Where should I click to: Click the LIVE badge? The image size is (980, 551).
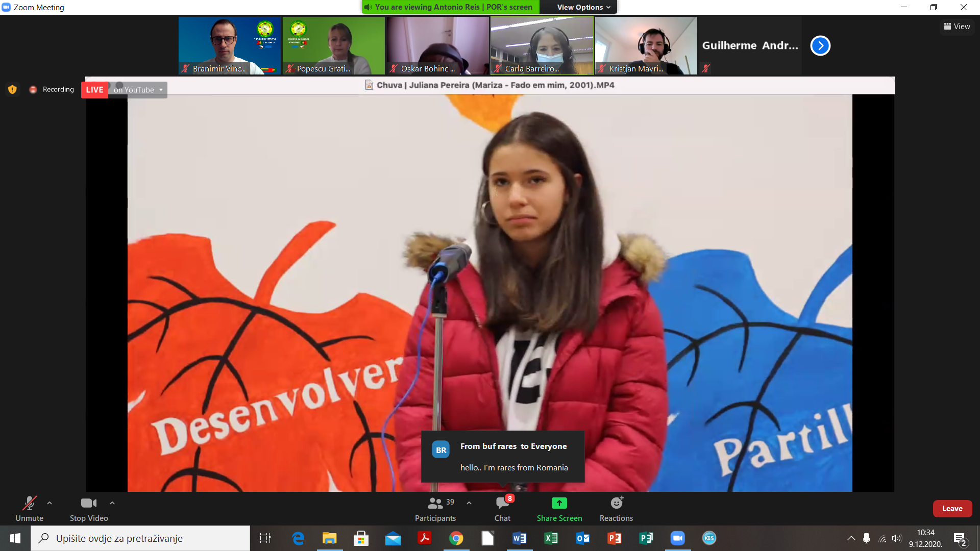94,90
